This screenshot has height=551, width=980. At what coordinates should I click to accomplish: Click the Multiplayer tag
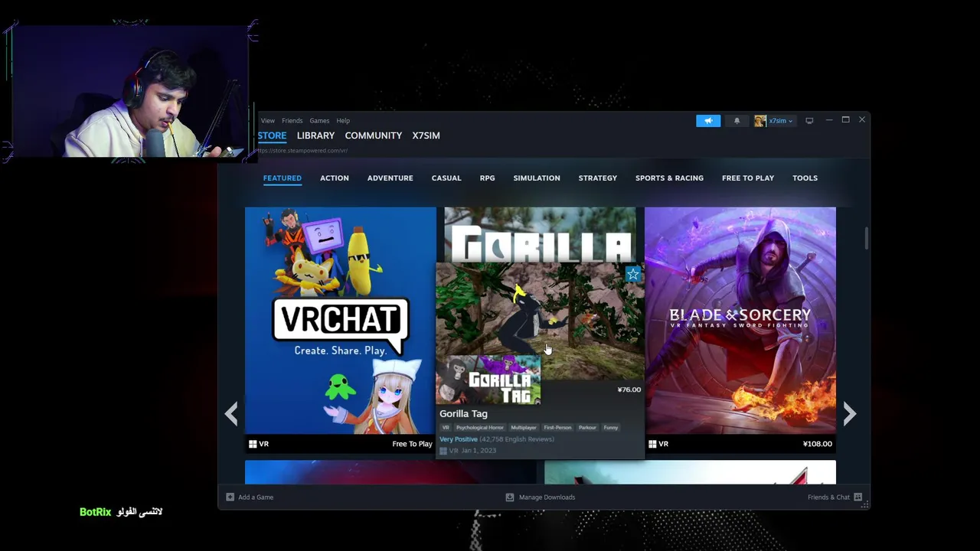click(x=524, y=428)
